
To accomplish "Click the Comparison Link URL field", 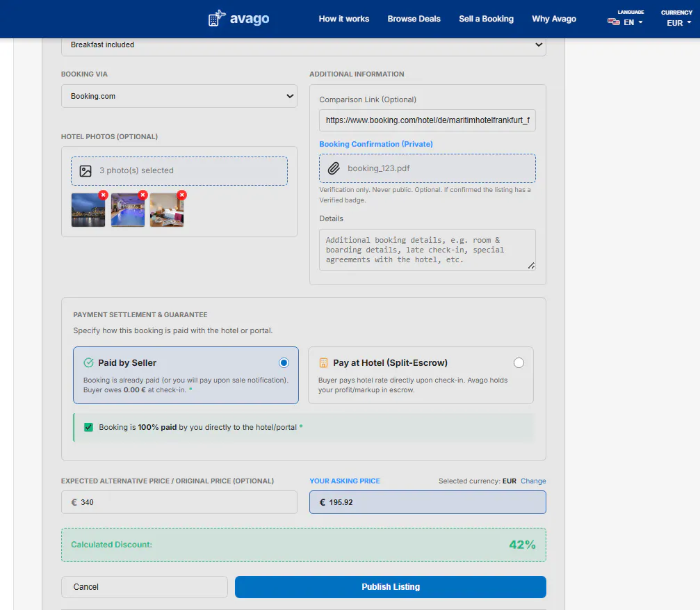I will (428, 120).
